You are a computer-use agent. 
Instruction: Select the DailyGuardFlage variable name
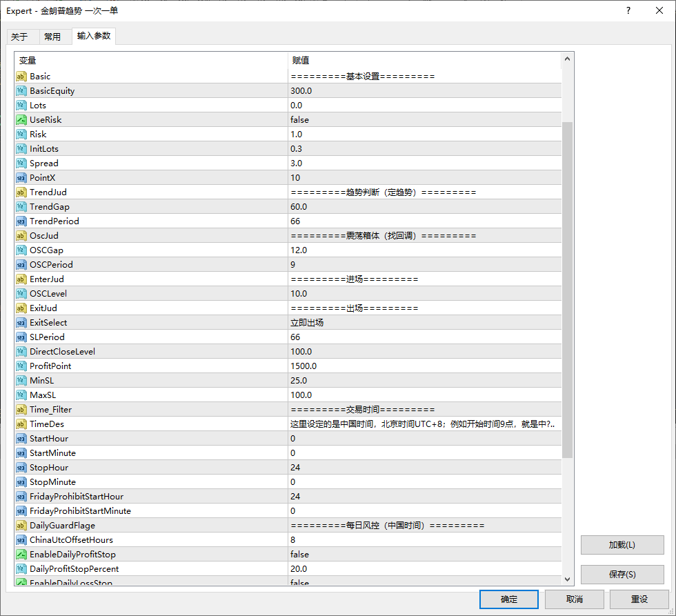click(x=62, y=526)
